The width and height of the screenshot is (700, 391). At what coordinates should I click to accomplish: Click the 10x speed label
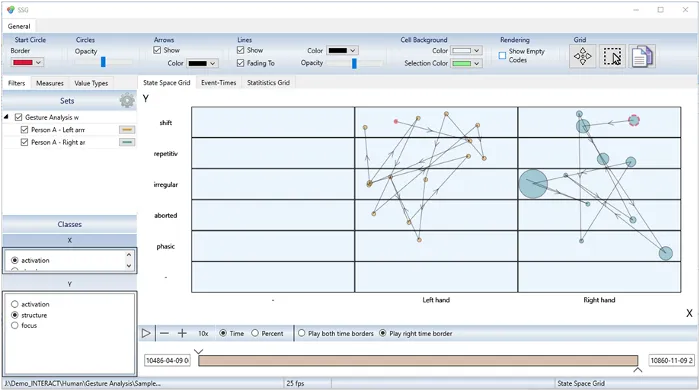[x=203, y=333]
